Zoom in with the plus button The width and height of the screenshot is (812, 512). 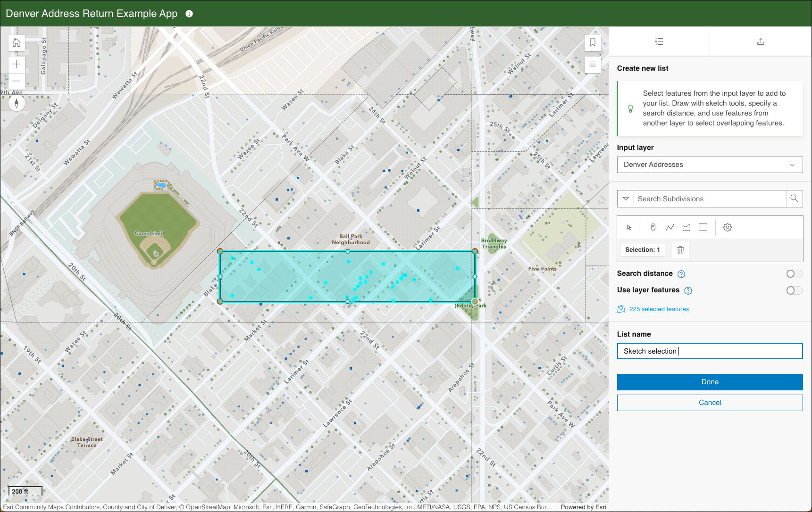[17, 65]
